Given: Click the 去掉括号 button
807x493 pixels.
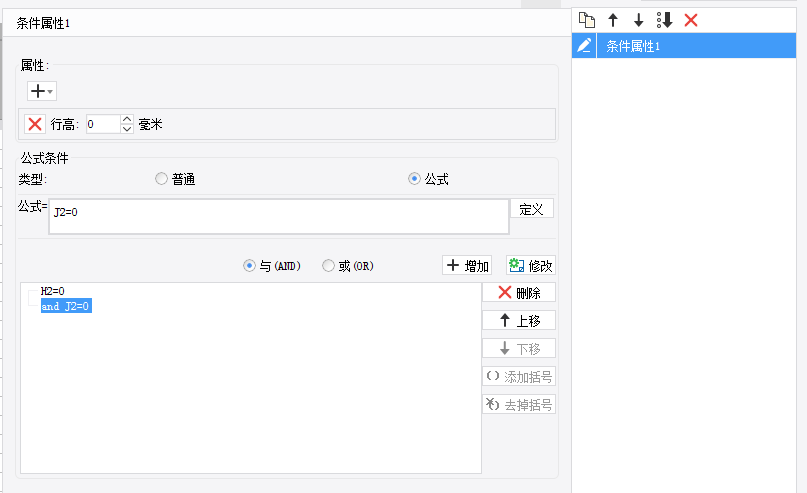Looking at the screenshot, I should [x=519, y=404].
